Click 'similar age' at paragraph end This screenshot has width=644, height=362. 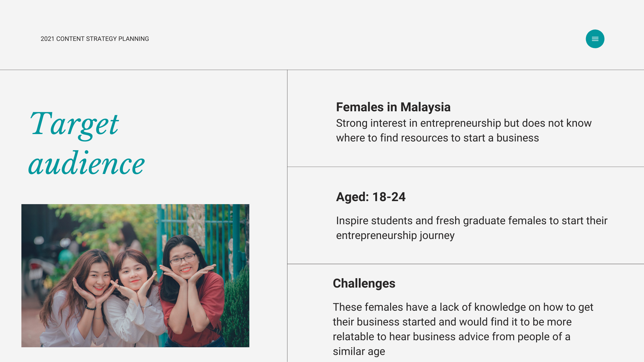click(x=359, y=351)
